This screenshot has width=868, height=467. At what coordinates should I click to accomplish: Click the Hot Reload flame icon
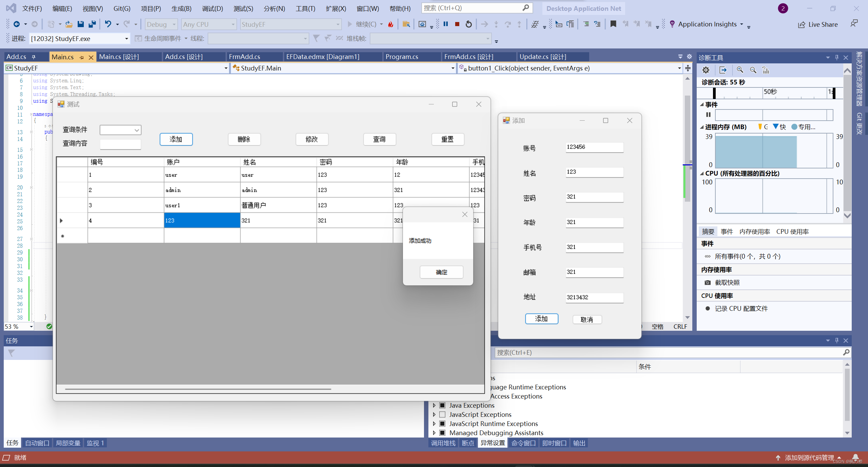pos(391,24)
